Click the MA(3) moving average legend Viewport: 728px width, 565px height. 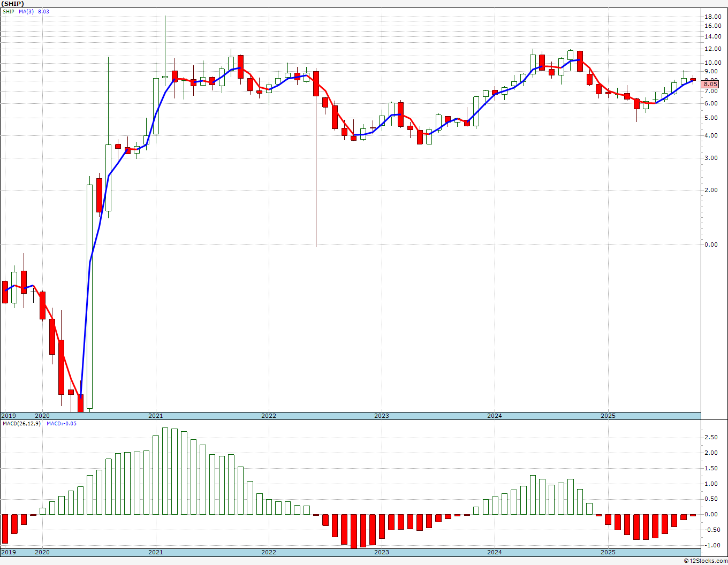point(26,11)
